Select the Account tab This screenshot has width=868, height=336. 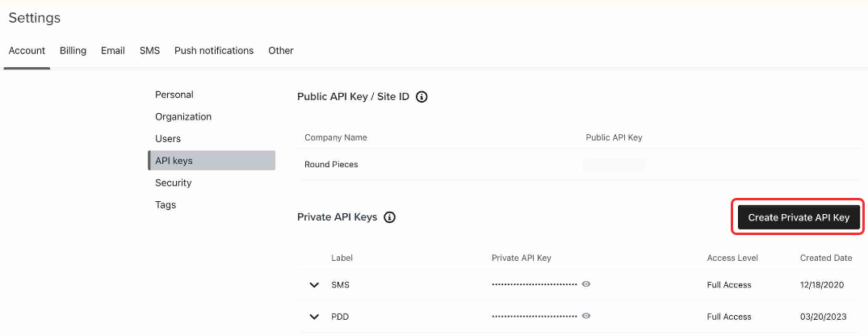point(27,50)
